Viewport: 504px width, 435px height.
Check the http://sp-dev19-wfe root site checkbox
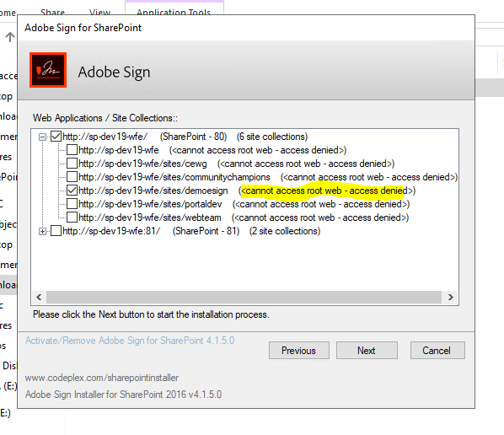point(72,150)
